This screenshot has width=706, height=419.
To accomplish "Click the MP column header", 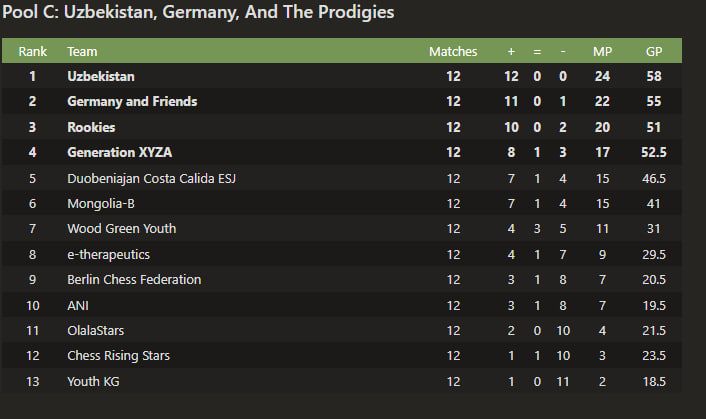I will pos(602,52).
